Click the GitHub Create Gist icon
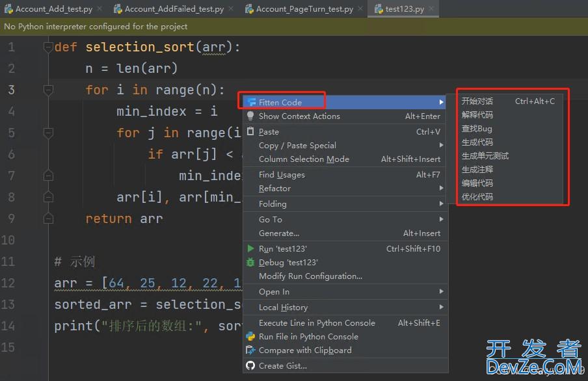This screenshot has width=588, height=381. 250,365
